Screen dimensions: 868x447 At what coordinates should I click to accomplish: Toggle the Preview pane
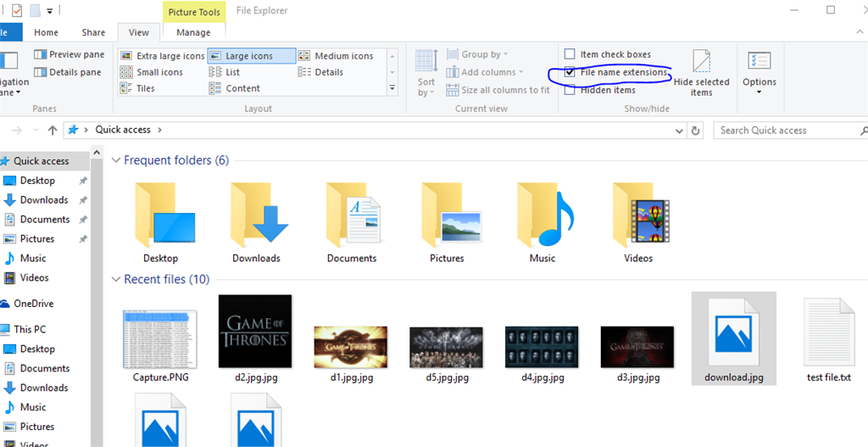pos(70,54)
